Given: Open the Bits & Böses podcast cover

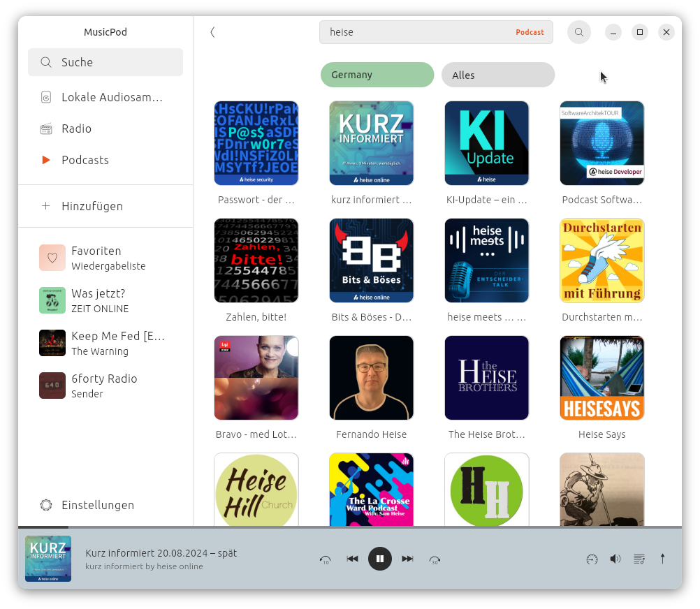Looking at the screenshot, I should 372,260.
